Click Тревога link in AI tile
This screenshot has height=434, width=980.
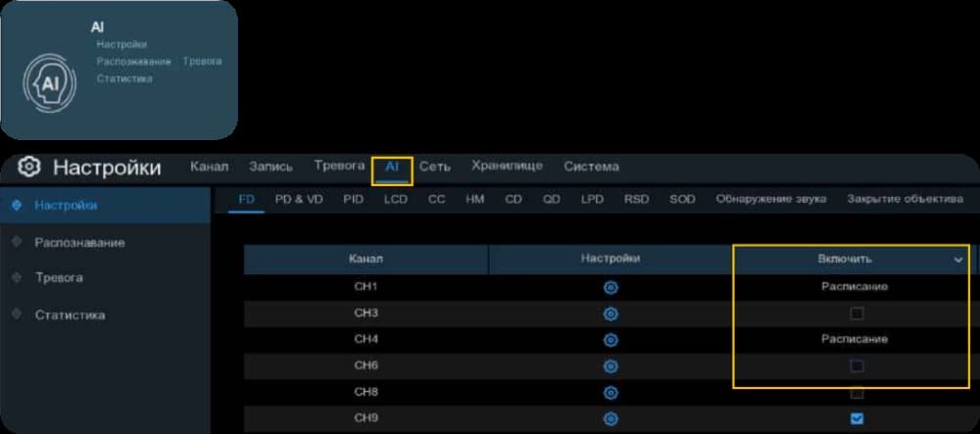[202, 61]
